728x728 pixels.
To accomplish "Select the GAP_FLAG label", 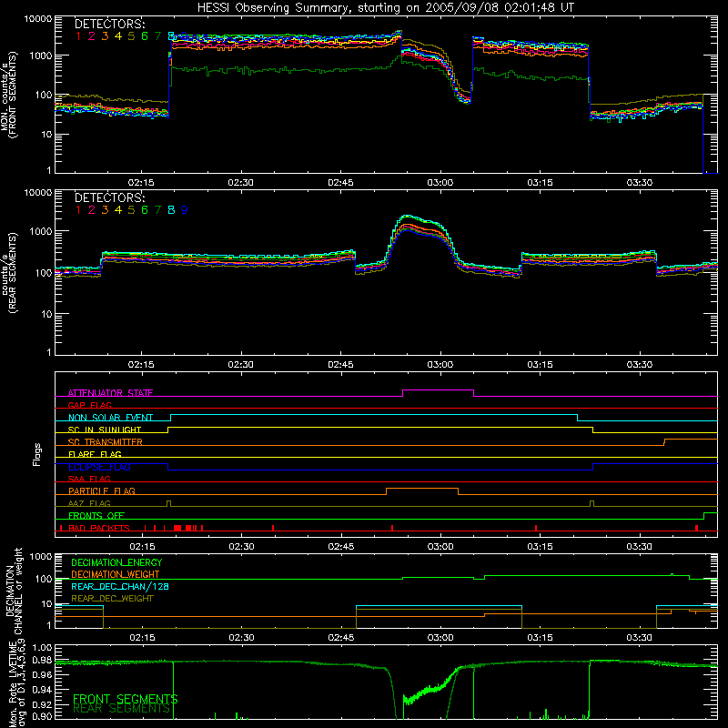I will [89, 405].
